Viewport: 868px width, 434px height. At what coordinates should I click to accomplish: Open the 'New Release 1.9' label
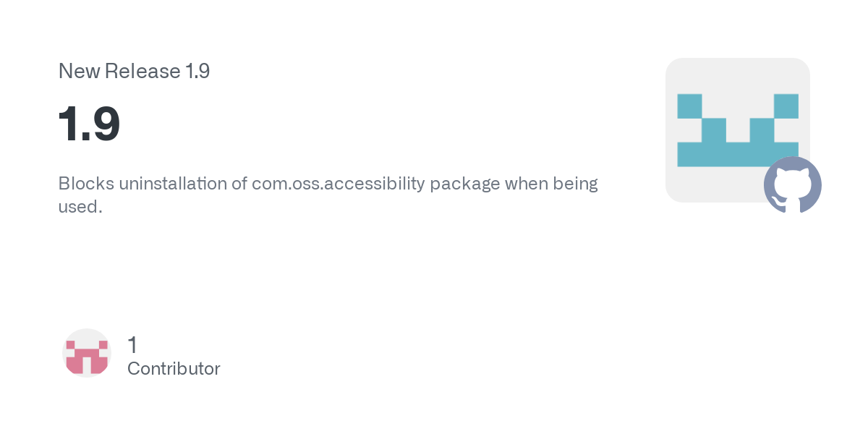tap(134, 71)
